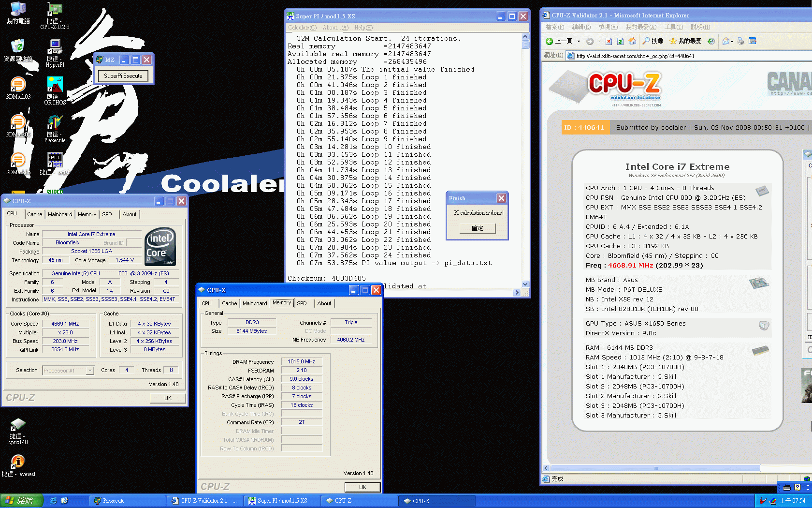Launch the Piexecute desktop shortcut
This screenshot has width=812, height=508.
click(55, 129)
